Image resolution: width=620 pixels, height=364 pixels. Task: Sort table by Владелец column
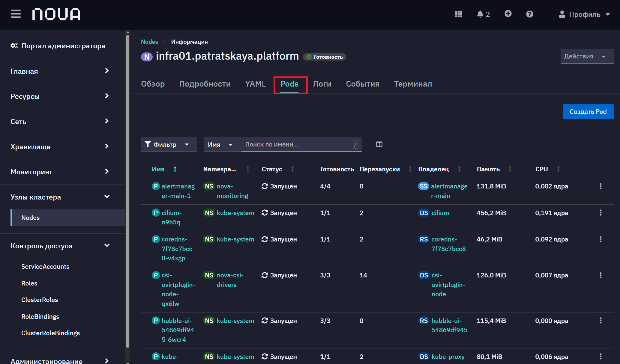pyautogui.click(x=439, y=169)
